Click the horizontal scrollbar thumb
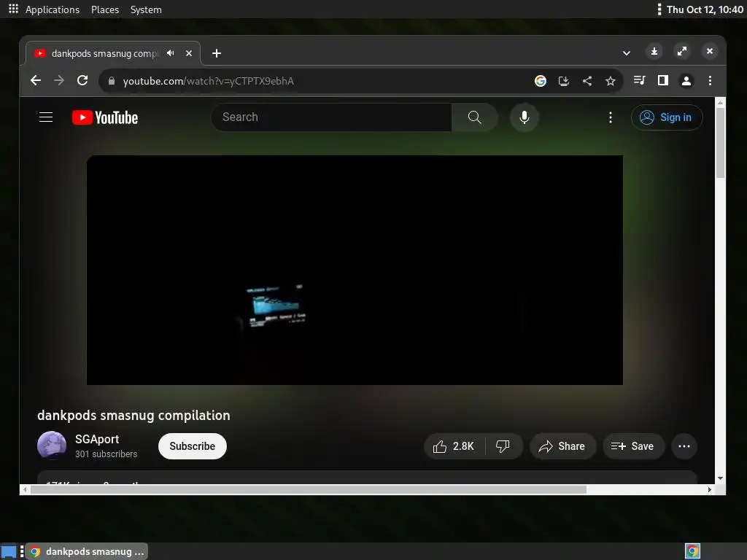The height and width of the screenshot is (560, 747). (309, 489)
